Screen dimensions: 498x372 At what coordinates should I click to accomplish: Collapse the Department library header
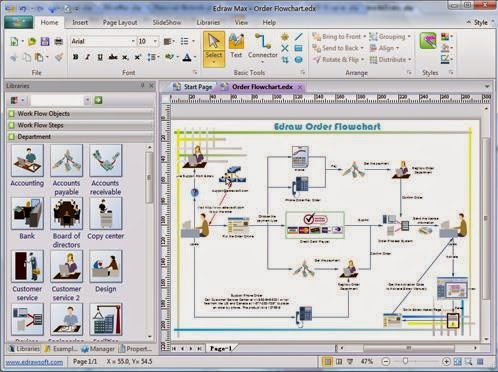click(x=80, y=137)
